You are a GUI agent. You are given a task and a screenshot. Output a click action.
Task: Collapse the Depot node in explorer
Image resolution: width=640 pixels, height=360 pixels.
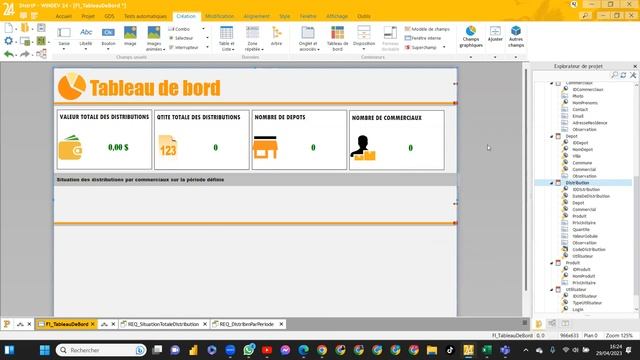552,136
